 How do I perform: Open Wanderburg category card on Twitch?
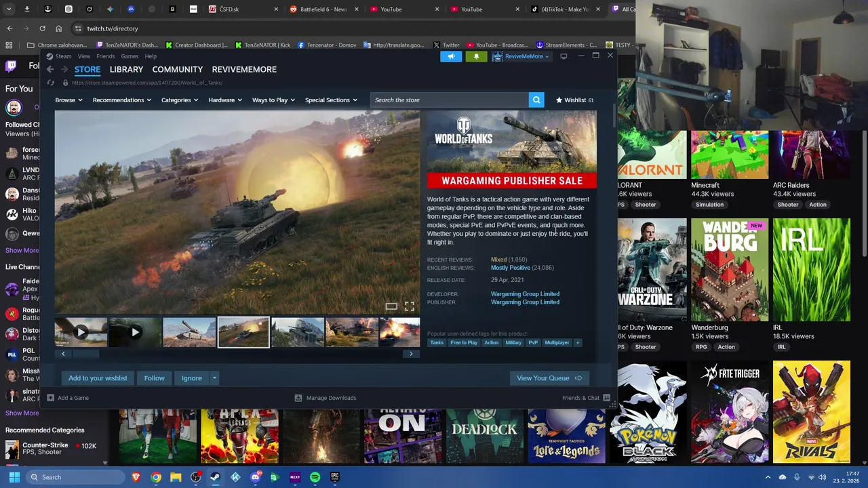coord(730,270)
